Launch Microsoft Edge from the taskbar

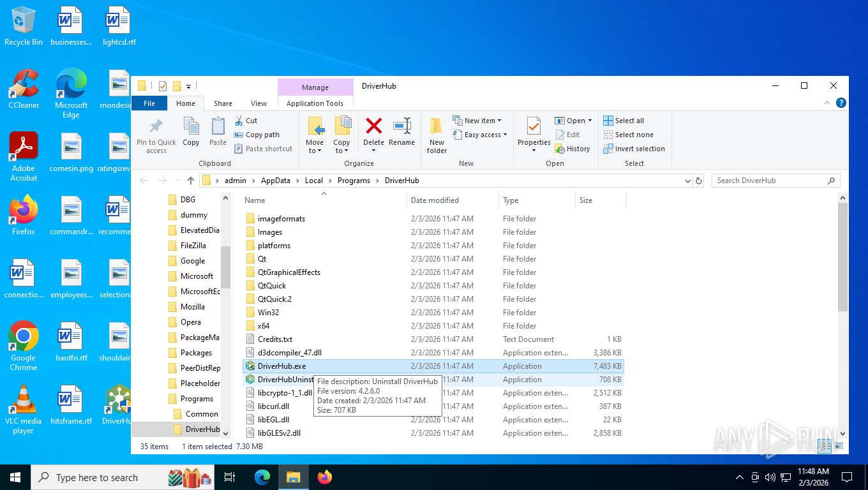pyautogui.click(x=262, y=477)
